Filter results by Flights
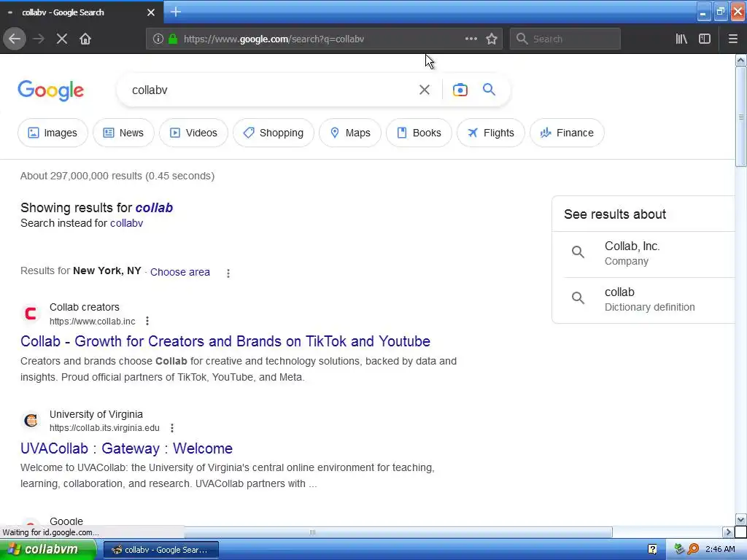The height and width of the screenshot is (560, 747). (491, 133)
